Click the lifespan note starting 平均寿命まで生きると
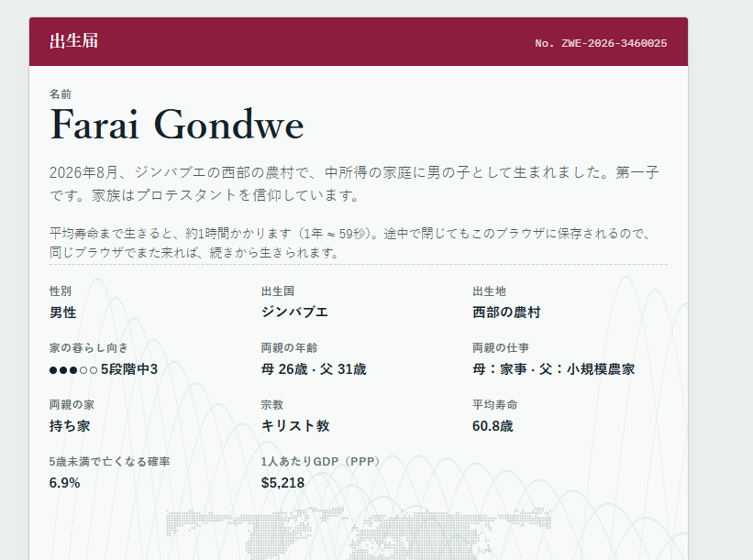Image resolution: width=753 pixels, height=560 pixels. coord(350,243)
